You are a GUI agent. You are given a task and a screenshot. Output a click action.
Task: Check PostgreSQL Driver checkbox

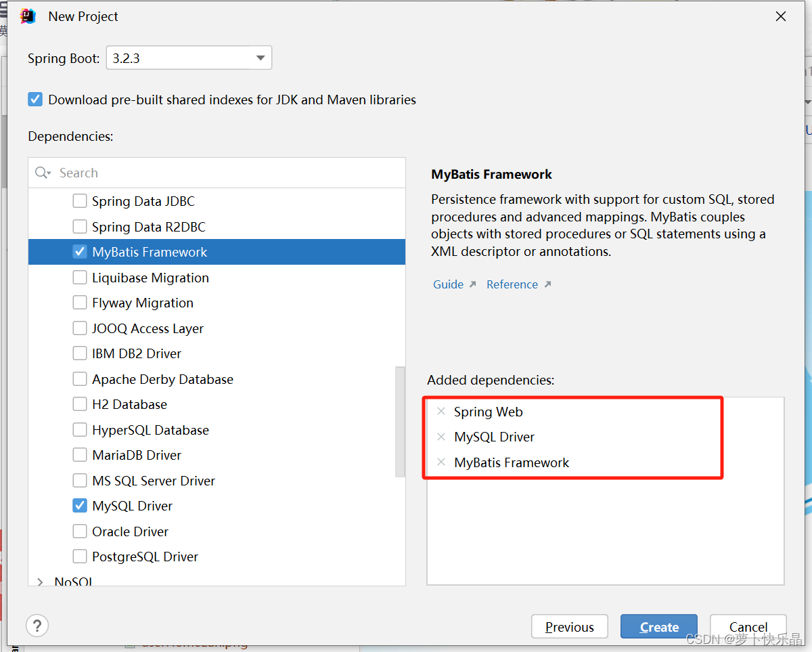(x=80, y=557)
